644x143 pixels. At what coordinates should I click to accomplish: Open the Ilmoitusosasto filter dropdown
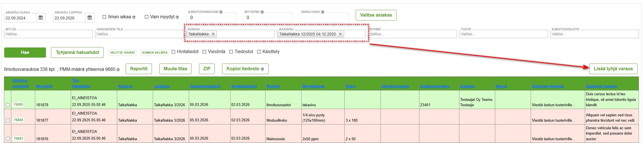[x=594, y=34]
